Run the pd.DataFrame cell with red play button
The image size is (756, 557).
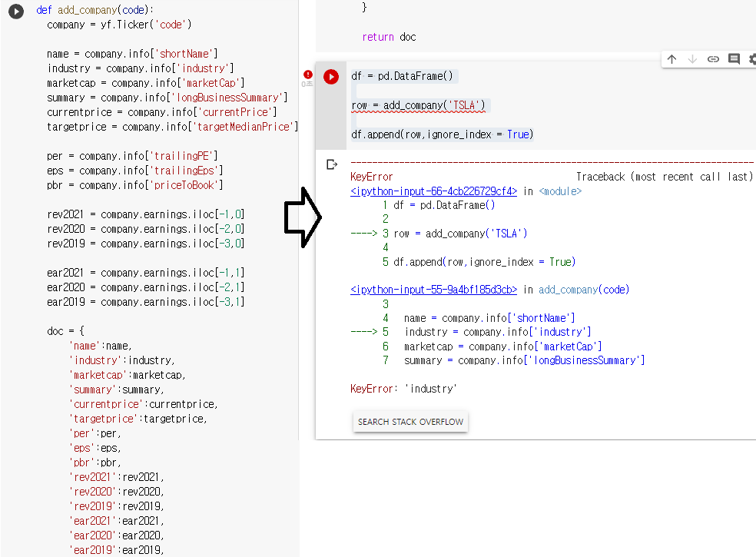330,77
